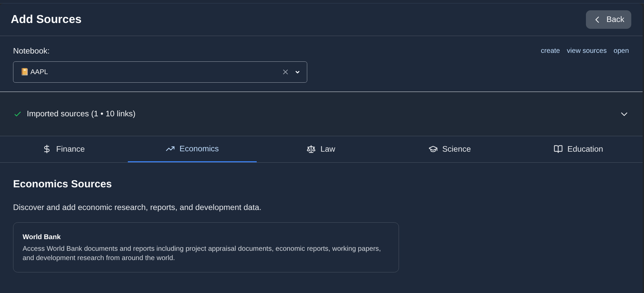Click the Add Sources page title
This screenshot has height=293, width=644.
pos(46,19)
